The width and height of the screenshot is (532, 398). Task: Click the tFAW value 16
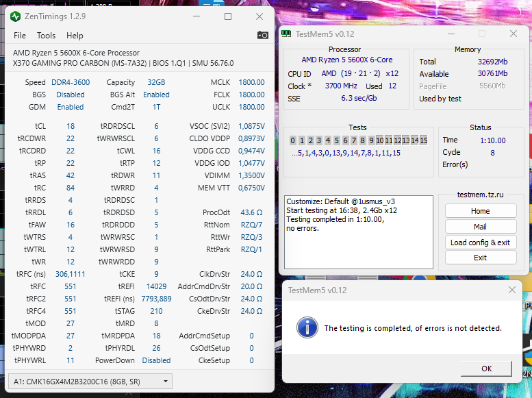point(71,225)
